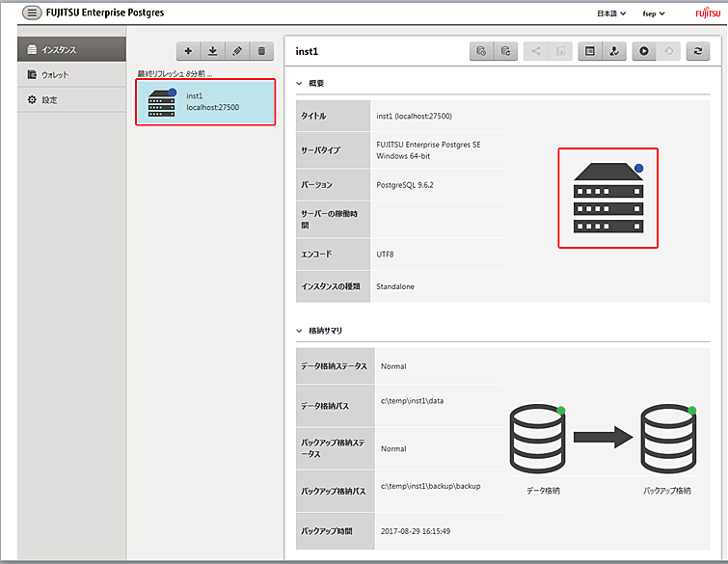Click the 最終リフレッシュ 8分前 text
The height and width of the screenshot is (564, 728).
(x=175, y=74)
